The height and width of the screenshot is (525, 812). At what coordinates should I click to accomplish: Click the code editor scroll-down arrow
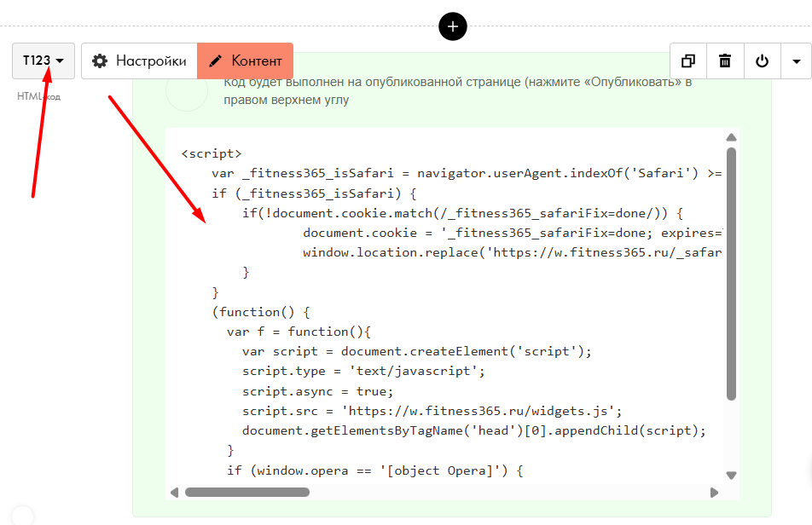point(731,476)
